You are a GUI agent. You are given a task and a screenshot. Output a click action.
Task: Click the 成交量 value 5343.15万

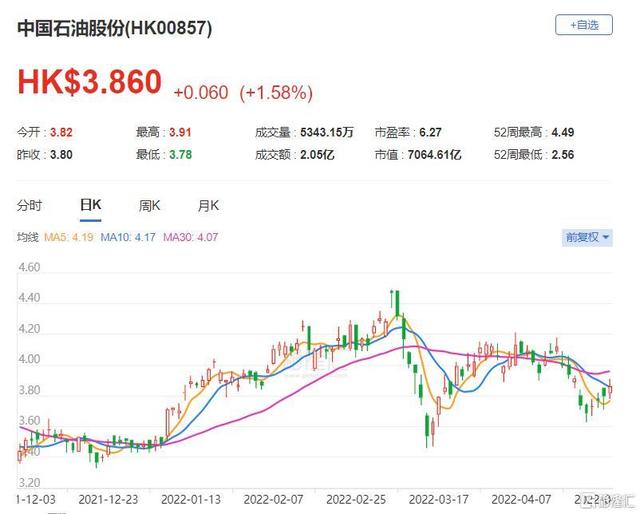pos(327,132)
